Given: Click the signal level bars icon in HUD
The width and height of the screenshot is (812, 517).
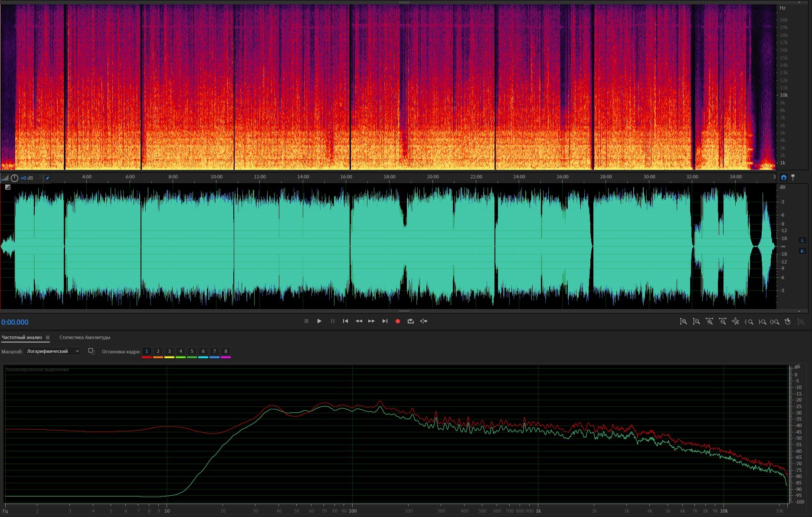Looking at the screenshot, I should 5,178.
